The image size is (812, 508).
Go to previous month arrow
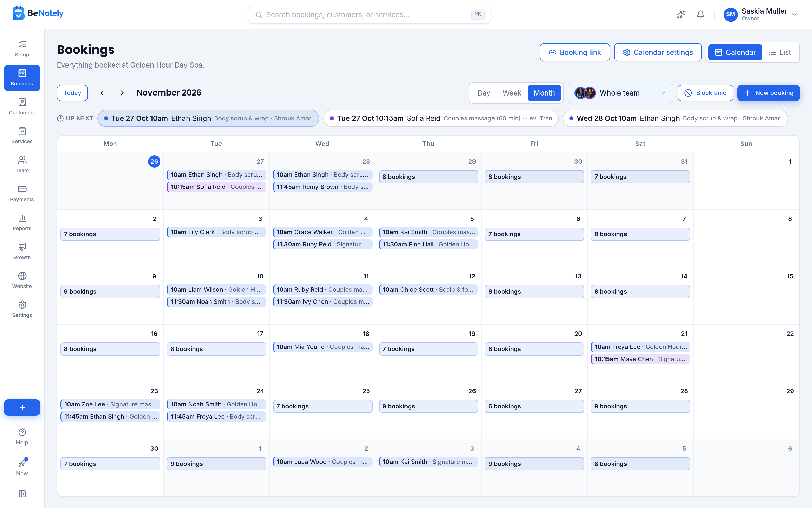click(102, 93)
